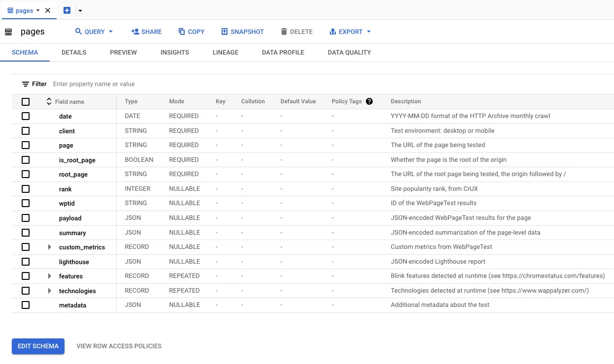Image resolution: width=614 pixels, height=364 pixels.
Task: Open VIEW ROW ACCESS POLICIES
Action: (x=119, y=346)
